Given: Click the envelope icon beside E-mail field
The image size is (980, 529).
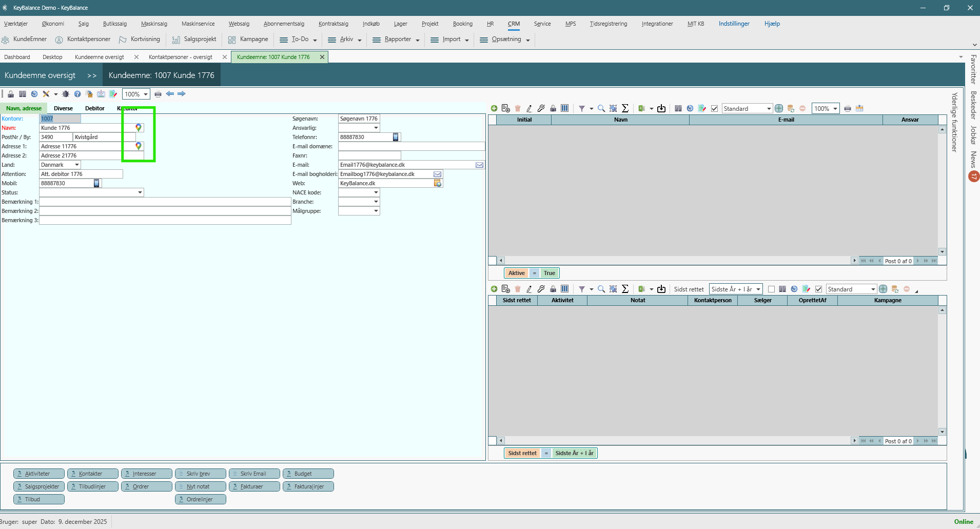Looking at the screenshot, I should coord(479,165).
